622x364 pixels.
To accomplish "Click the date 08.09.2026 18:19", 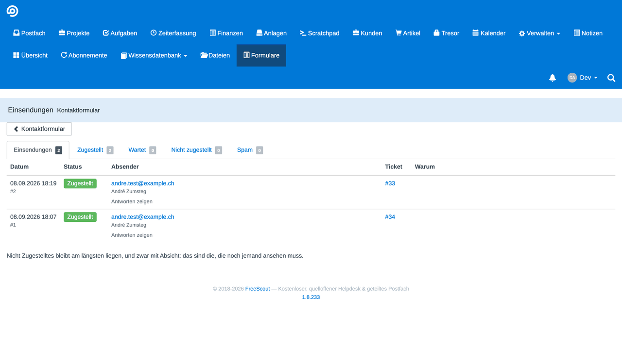I will [34, 183].
